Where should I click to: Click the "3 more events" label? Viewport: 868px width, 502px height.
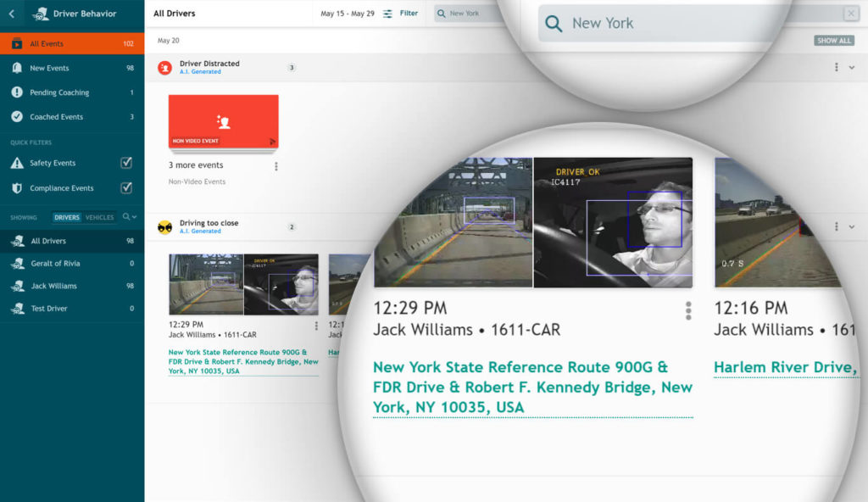196,165
